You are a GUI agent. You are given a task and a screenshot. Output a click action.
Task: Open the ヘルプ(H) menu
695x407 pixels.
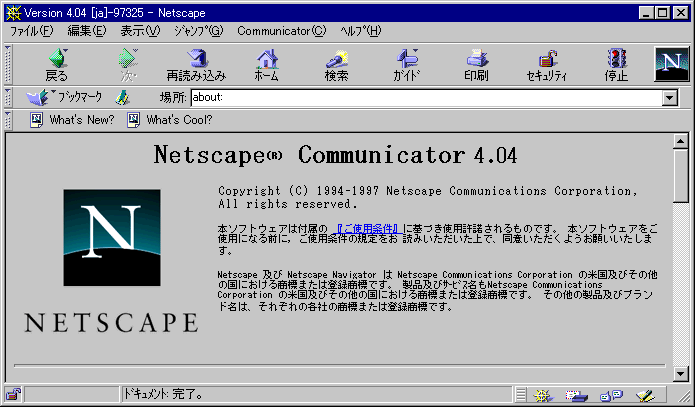pyautogui.click(x=360, y=31)
